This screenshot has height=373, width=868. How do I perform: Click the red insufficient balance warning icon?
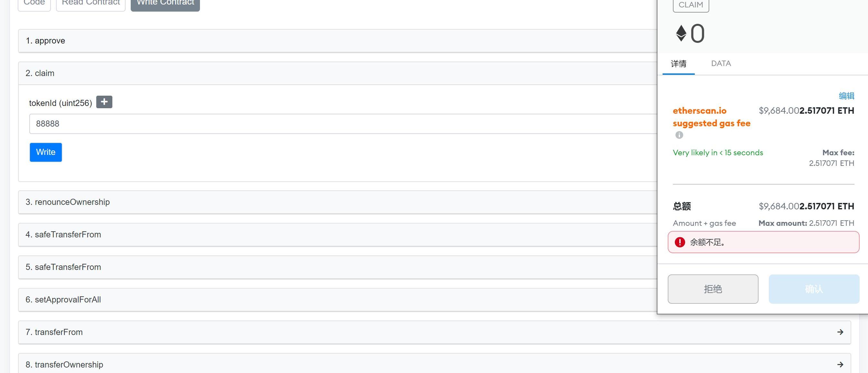pos(680,242)
